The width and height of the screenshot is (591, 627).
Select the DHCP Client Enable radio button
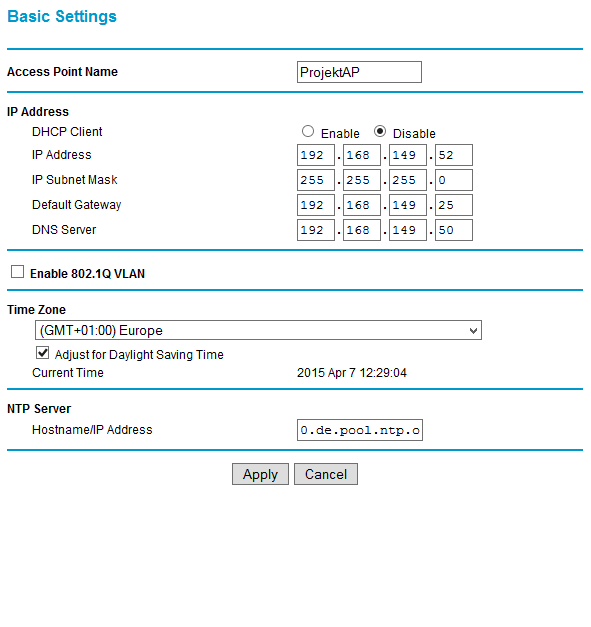pyautogui.click(x=307, y=131)
